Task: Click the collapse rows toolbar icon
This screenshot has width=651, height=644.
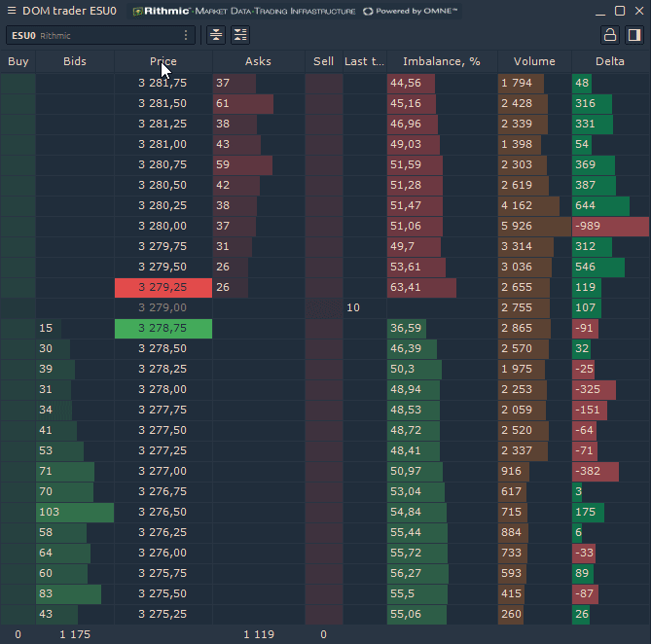Action: click(x=240, y=35)
